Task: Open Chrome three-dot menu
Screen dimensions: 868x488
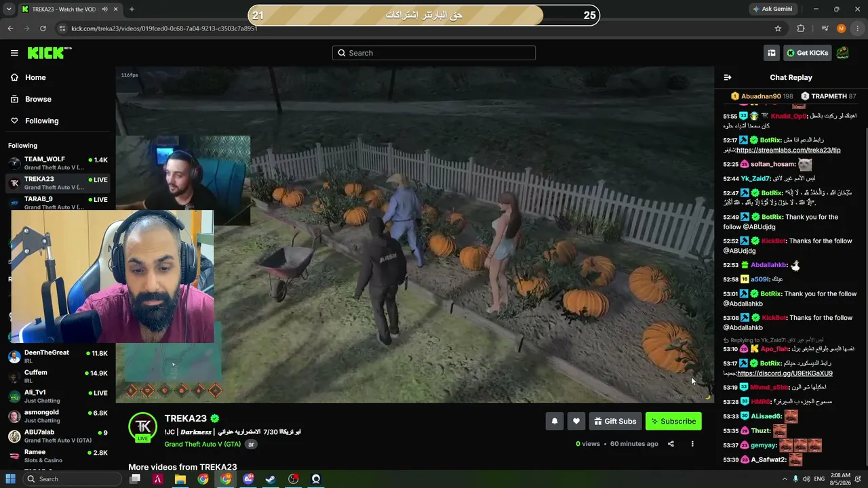Action: (858, 28)
